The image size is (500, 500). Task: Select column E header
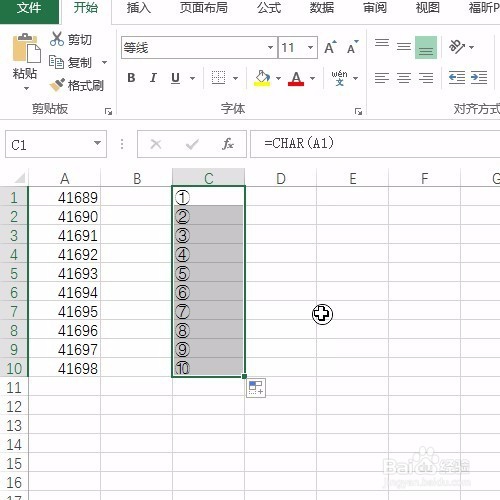click(353, 178)
